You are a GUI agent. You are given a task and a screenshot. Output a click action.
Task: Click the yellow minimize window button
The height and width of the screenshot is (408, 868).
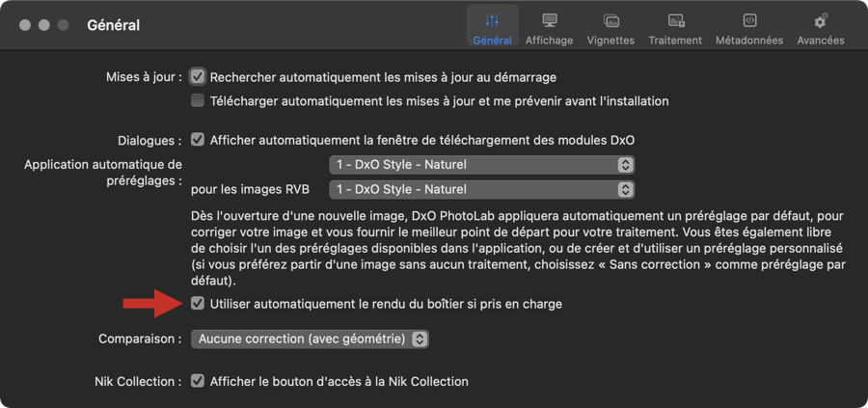point(44,25)
